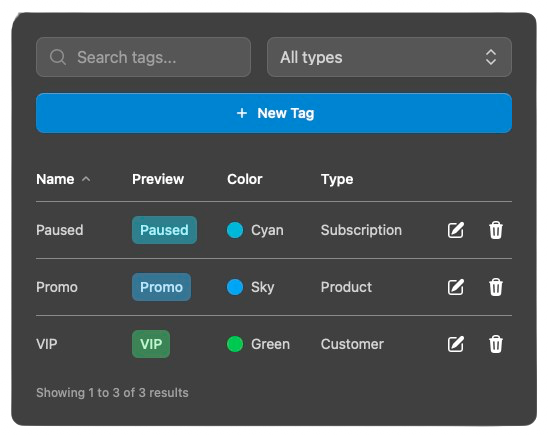
Task: Click the Paused preview badge
Action: coord(164,230)
